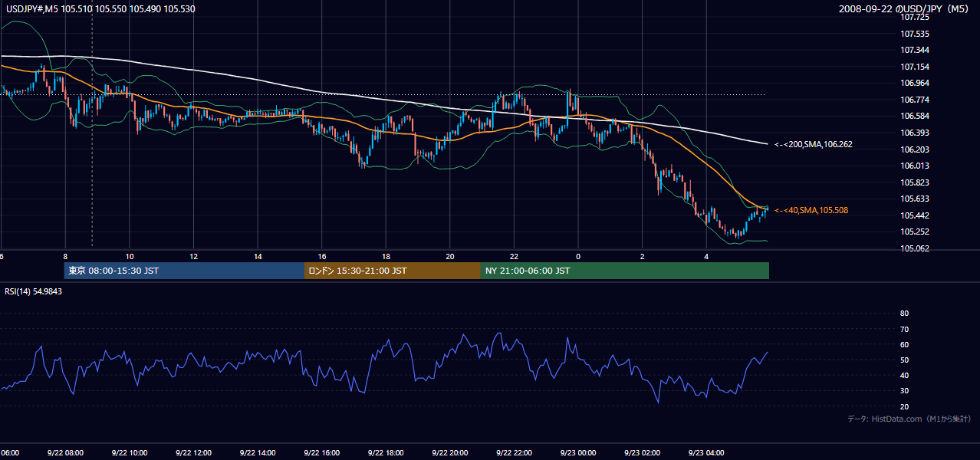The width and height of the screenshot is (980, 460).
Task: Click RSI axis level 60
Action: [904, 344]
